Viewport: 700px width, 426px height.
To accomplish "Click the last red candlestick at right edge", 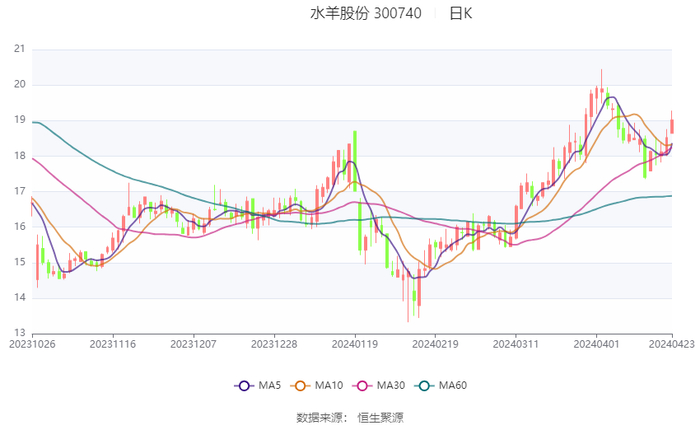I will (672, 125).
